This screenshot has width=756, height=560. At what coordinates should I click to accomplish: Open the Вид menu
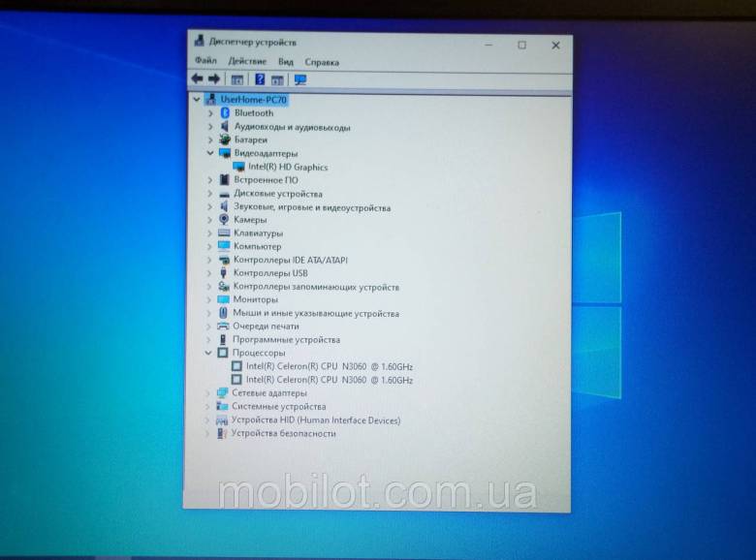(x=285, y=62)
